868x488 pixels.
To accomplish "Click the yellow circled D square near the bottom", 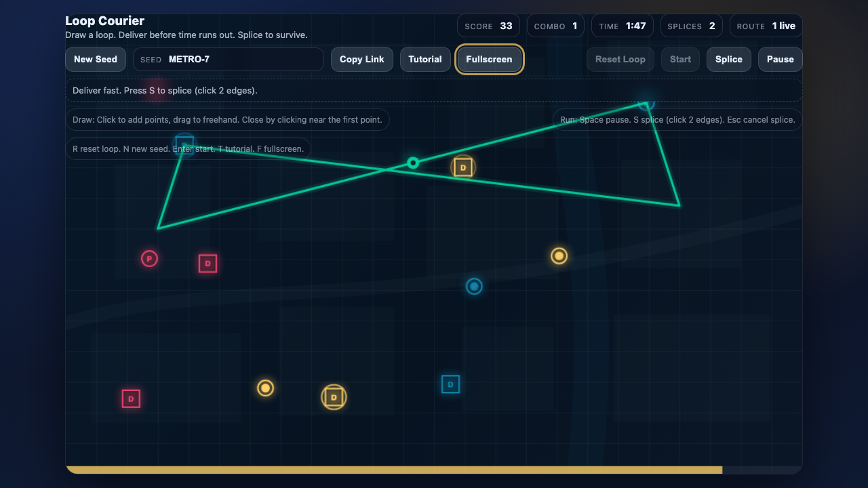I will coord(334,397).
